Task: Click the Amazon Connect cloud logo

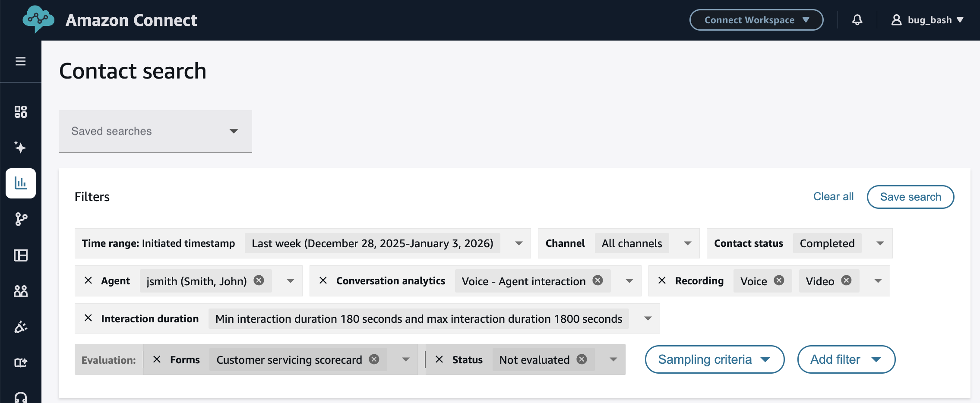Action: click(38, 19)
